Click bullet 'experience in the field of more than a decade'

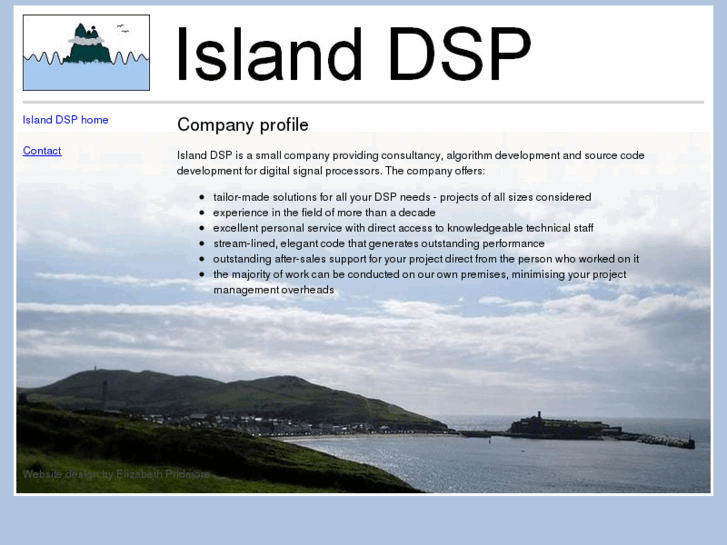[x=324, y=212]
